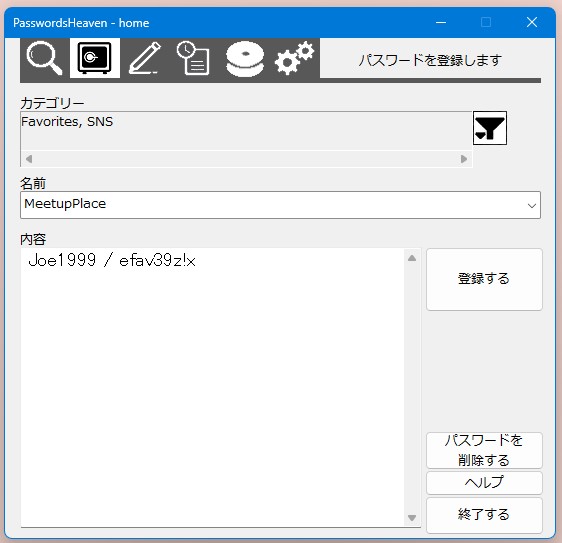Select the safe register-password icon
562x543 pixels.
coord(95,58)
